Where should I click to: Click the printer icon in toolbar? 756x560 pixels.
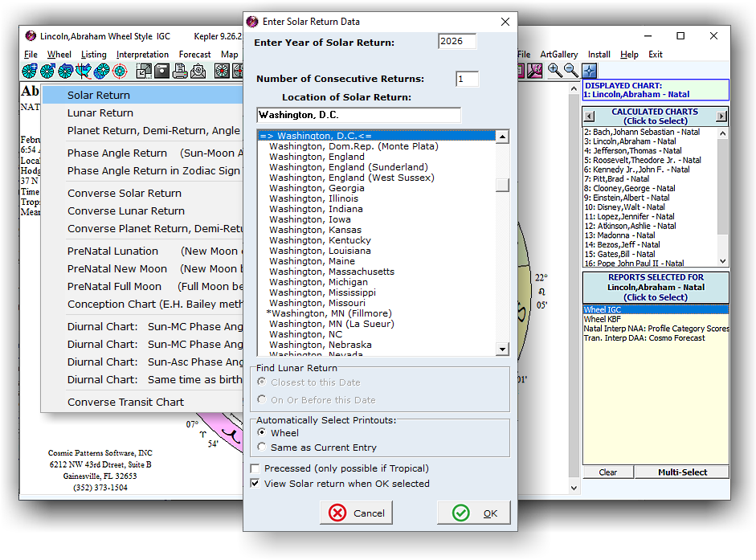click(180, 72)
